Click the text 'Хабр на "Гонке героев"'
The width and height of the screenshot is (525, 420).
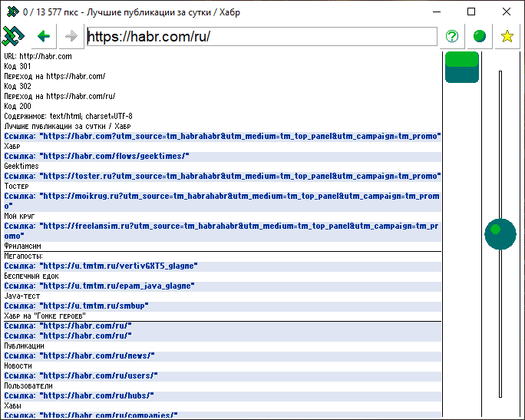pos(45,316)
